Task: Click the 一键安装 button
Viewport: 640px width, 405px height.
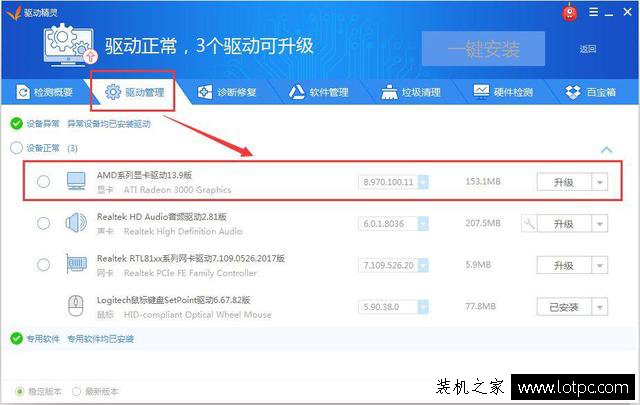Action: tap(483, 48)
